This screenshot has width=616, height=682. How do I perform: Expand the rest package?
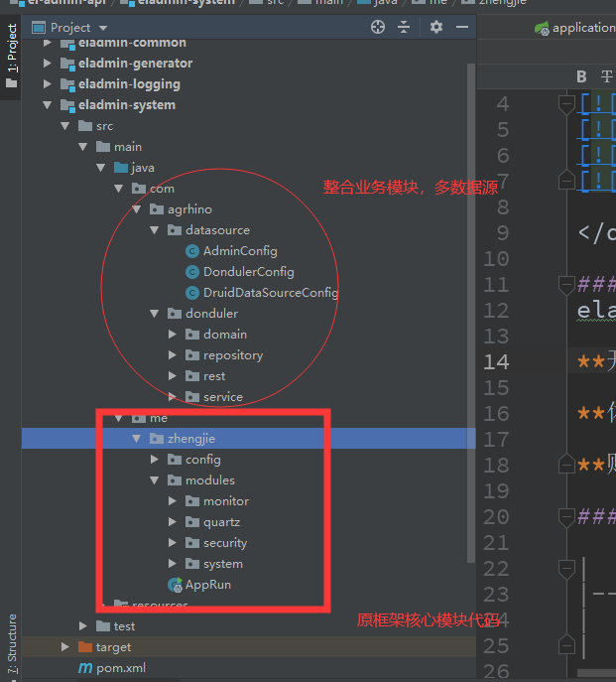point(173,376)
